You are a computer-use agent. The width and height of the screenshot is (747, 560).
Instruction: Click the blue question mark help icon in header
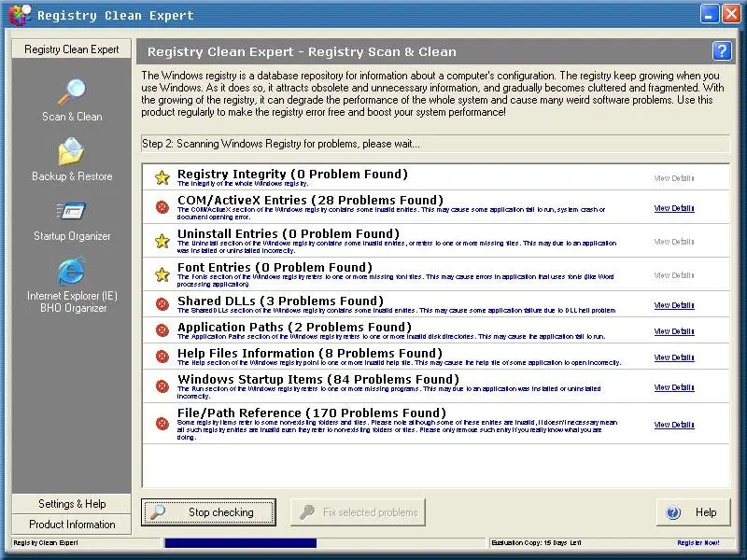click(x=722, y=50)
